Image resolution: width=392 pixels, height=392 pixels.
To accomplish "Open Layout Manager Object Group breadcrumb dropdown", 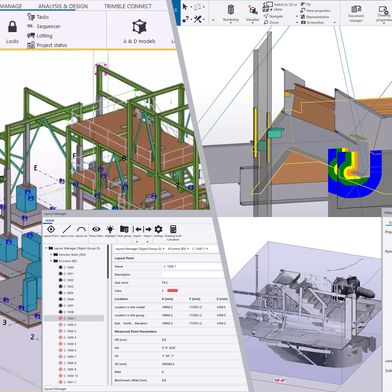I will (x=164, y=249).
